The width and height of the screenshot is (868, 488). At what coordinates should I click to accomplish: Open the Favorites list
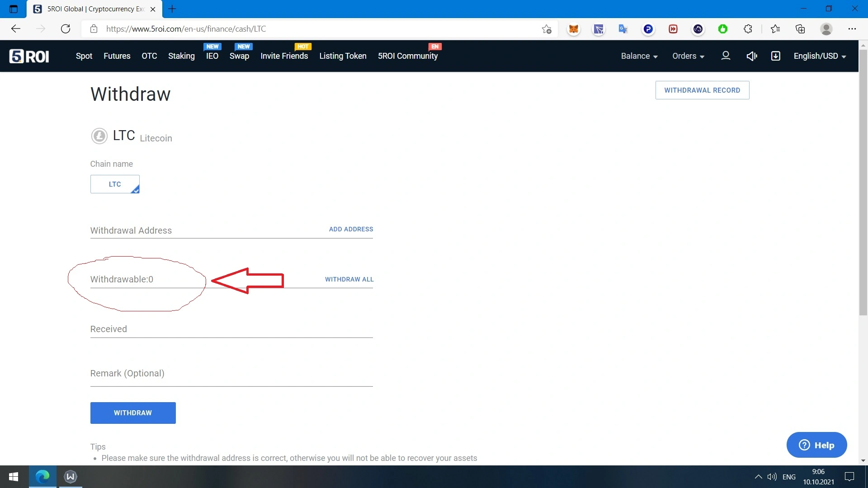pos(775,29)
